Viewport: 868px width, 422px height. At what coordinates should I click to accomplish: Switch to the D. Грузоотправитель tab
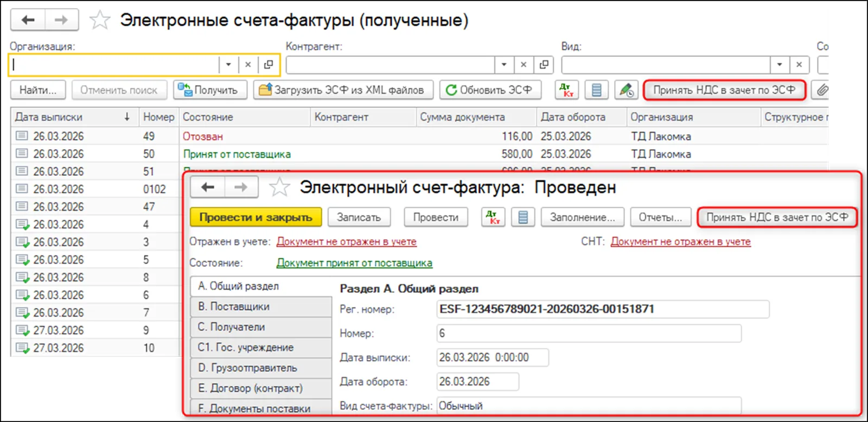click(261, 368)
